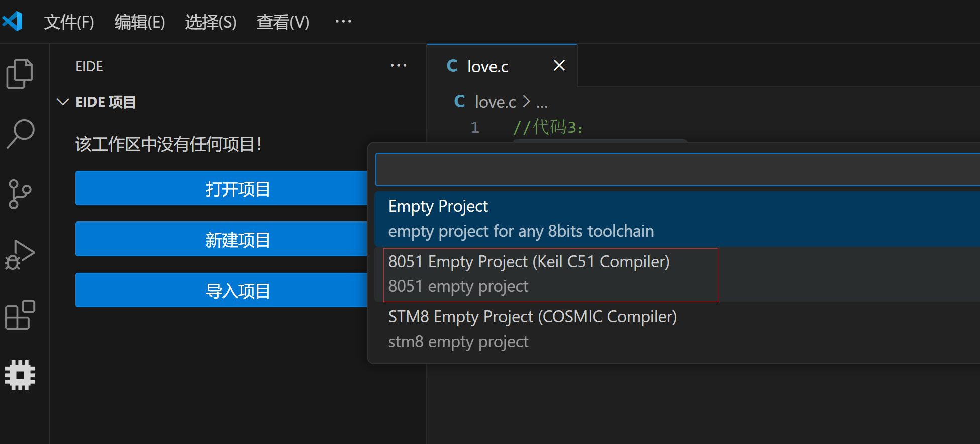Click the VS Code logo icon

pos(13,21)
